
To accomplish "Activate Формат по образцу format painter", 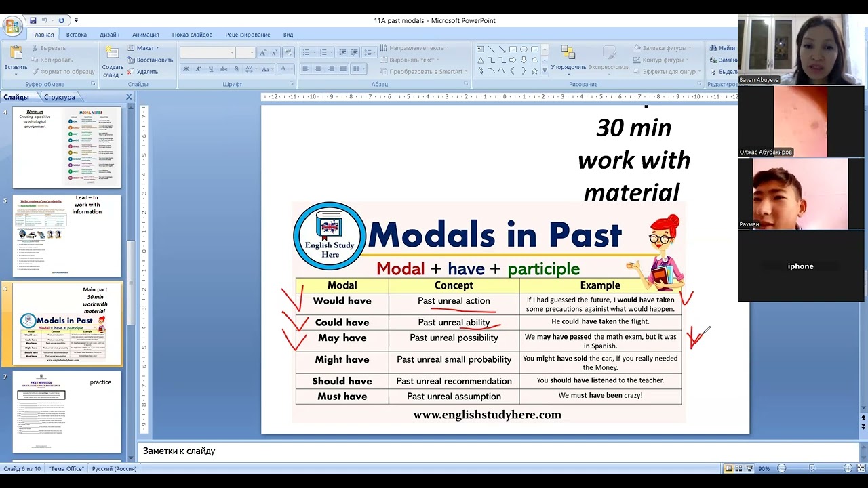I will [x=62, y=71].
